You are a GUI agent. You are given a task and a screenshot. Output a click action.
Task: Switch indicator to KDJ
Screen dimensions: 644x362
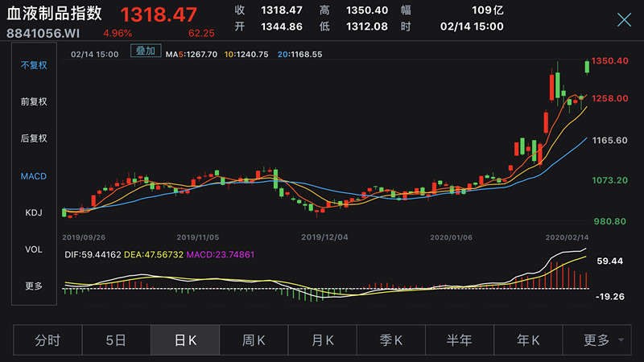[x=34, y=212]
